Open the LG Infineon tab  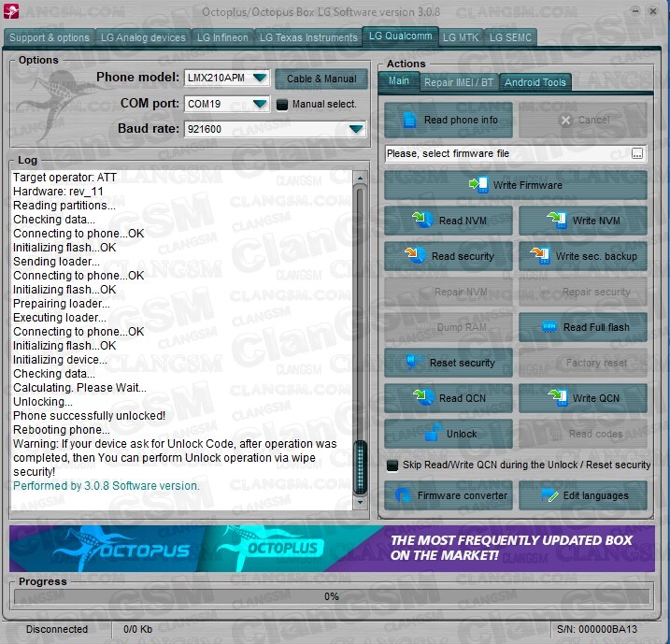(x=222, y=37)
